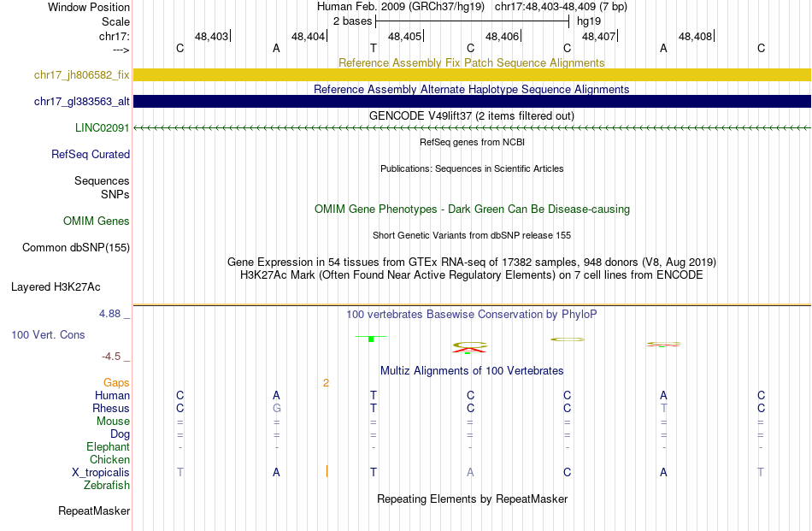Screen dimensions: 812x531
Task: Click the orange gap count 2
Action: point(326,383)
